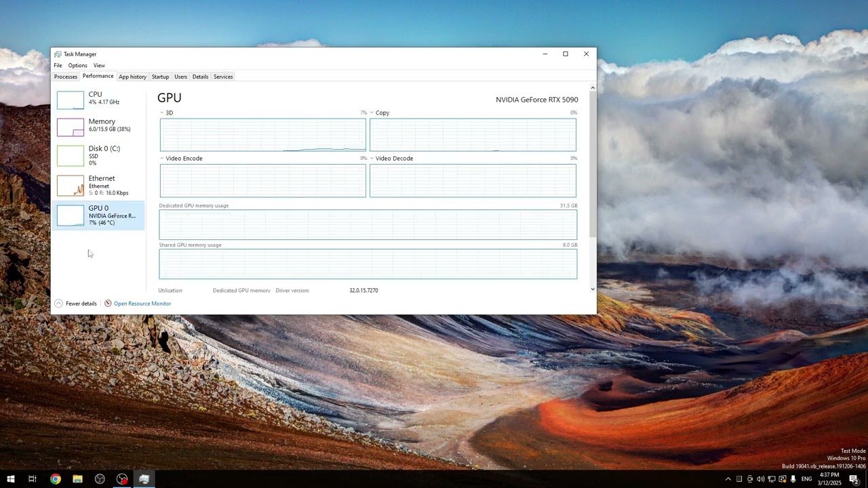Open the 3D engine graph dropdown
The height and width of the screenshot is (488, 868).
(162, 113)
